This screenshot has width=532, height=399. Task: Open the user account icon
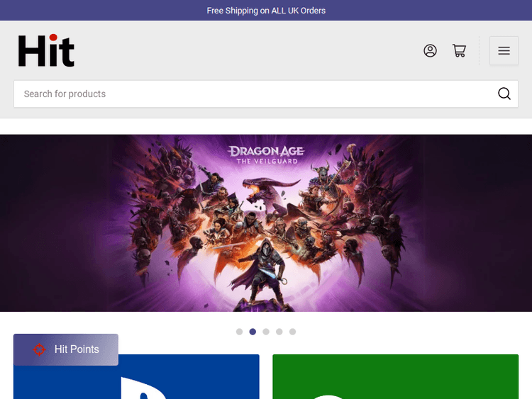430,51
